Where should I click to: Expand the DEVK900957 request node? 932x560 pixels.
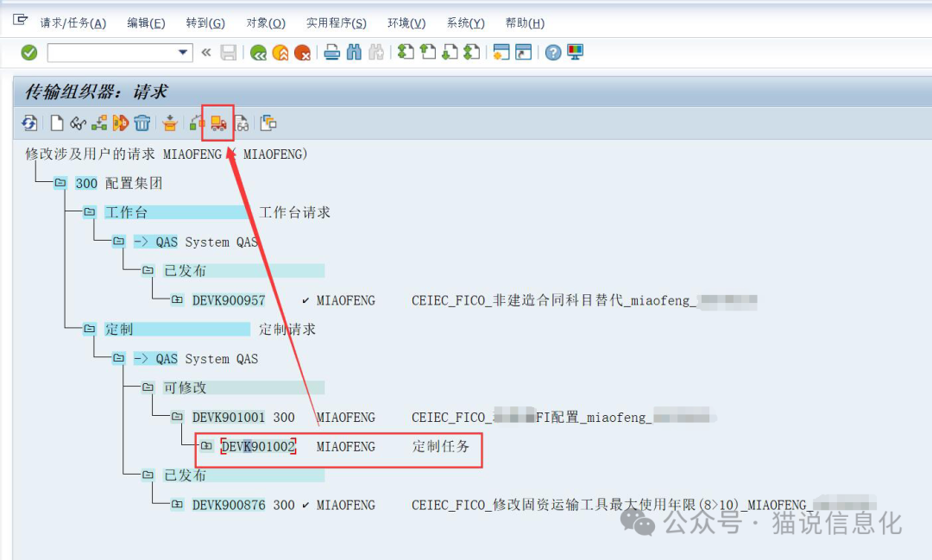coord(177,299)
